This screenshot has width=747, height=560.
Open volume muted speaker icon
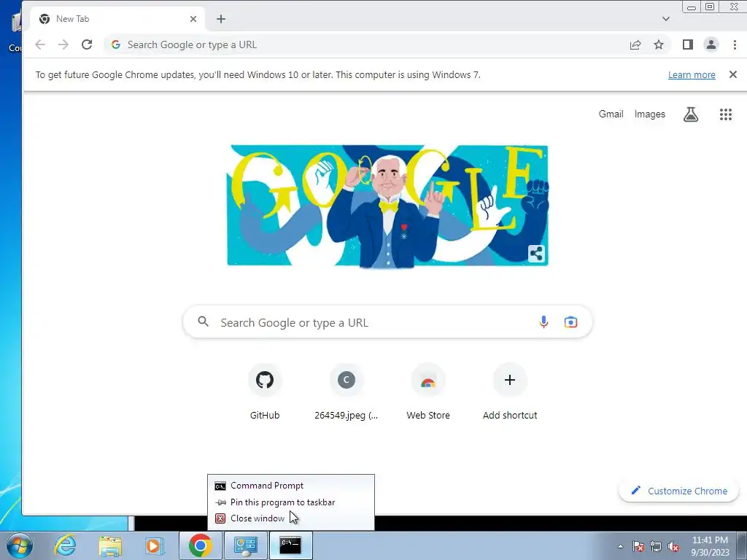coord(673,547)
